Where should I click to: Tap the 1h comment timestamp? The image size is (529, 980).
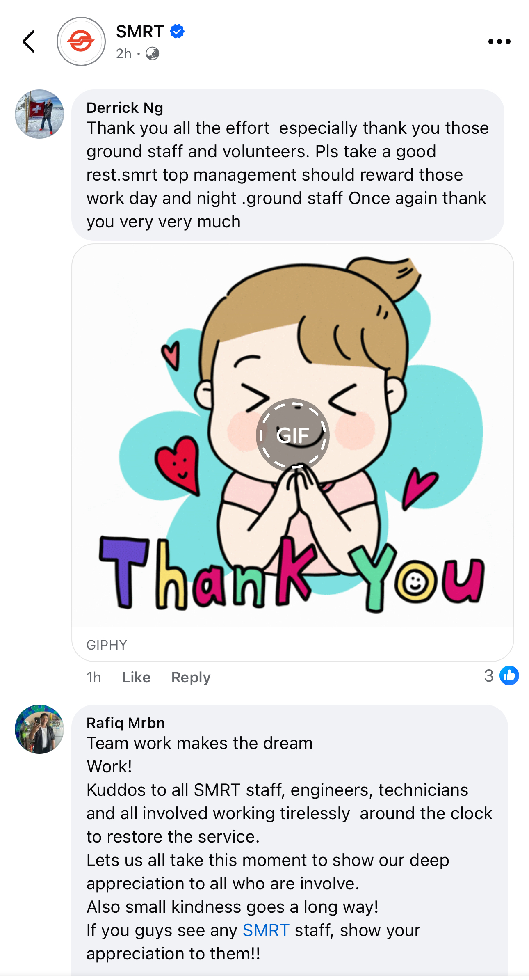coord(93,677)
